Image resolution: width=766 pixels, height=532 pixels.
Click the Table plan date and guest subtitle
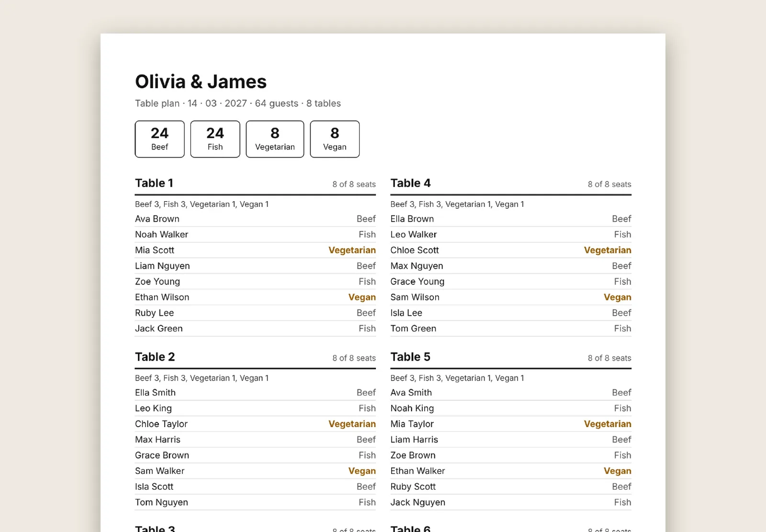pyautogui.click(x=238, y=103)
